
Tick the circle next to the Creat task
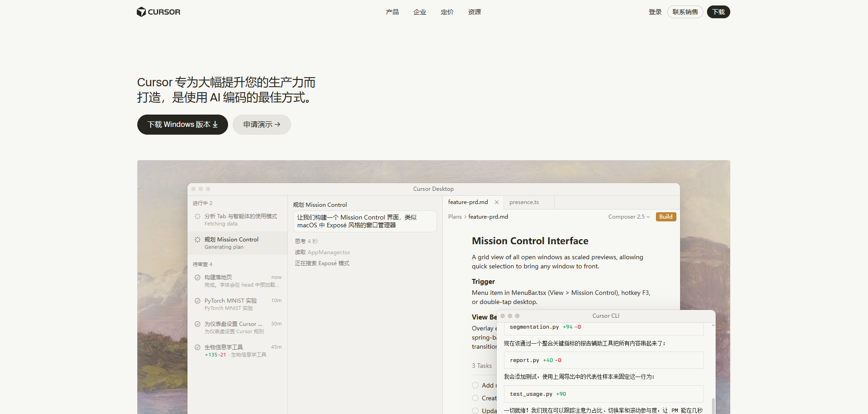[475, 398]
